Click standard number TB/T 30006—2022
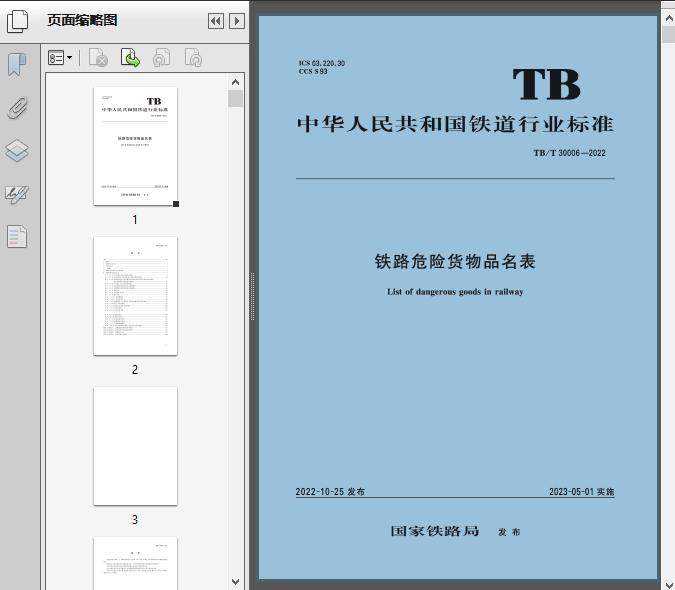 (x=570, y=153)
